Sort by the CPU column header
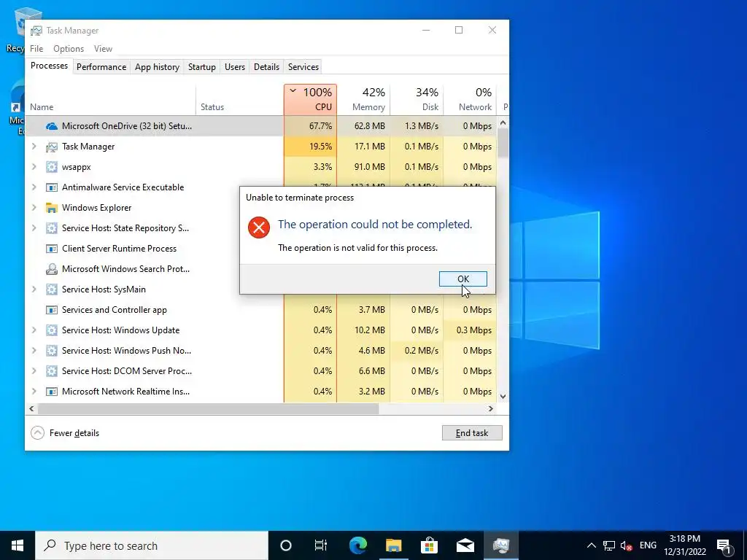The image size is (747, 560). click(310, 99)
